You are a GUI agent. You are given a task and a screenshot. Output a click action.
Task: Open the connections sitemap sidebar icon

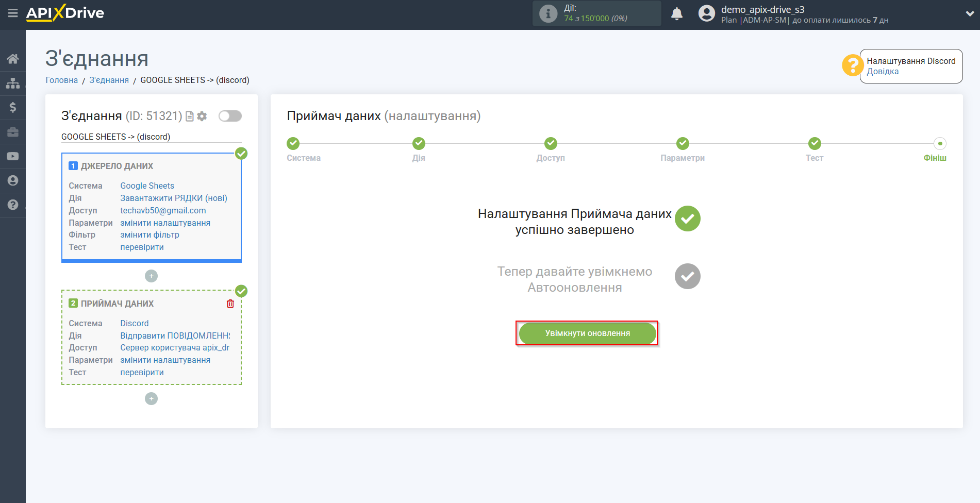point(13,83)
